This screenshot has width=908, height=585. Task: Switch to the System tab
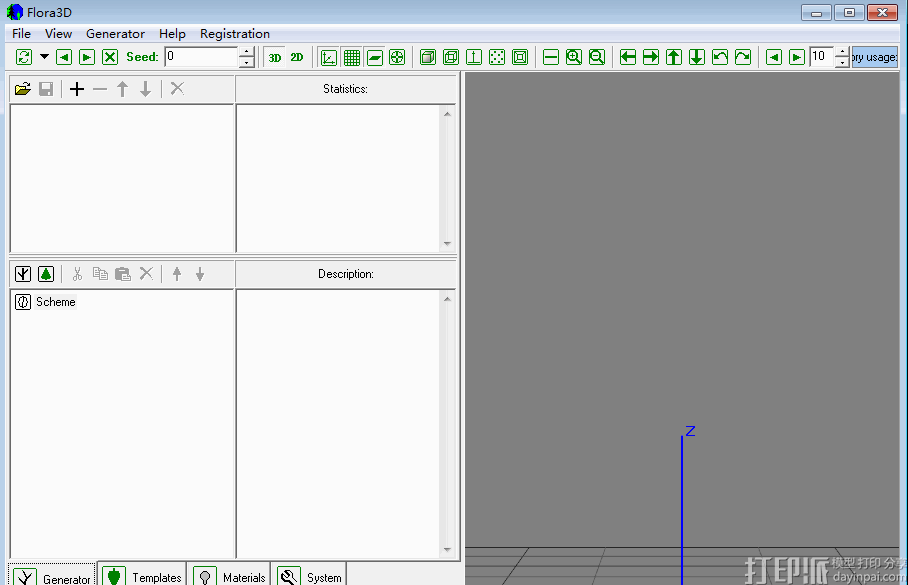pyautogui.click(x=309, y=575)
